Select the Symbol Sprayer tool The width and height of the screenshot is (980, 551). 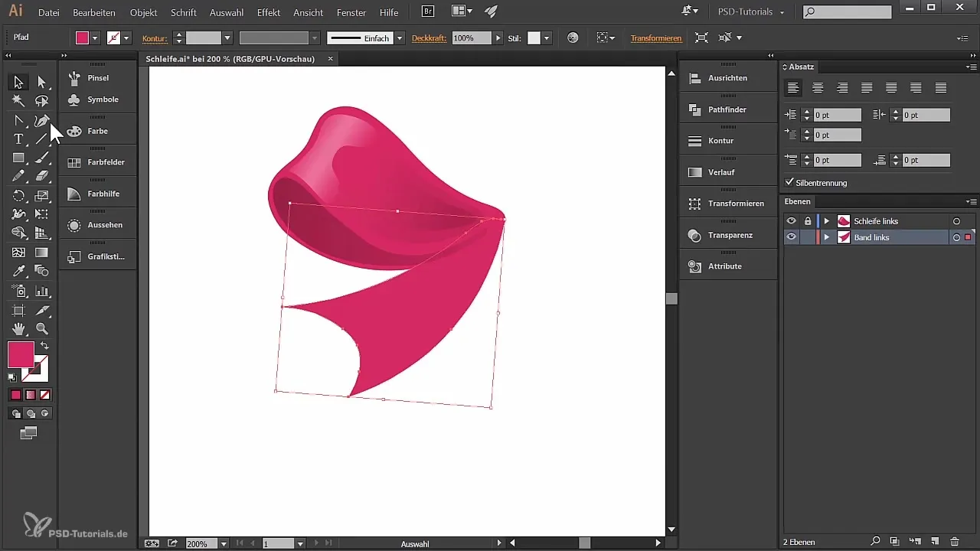(x=18, y=291)
